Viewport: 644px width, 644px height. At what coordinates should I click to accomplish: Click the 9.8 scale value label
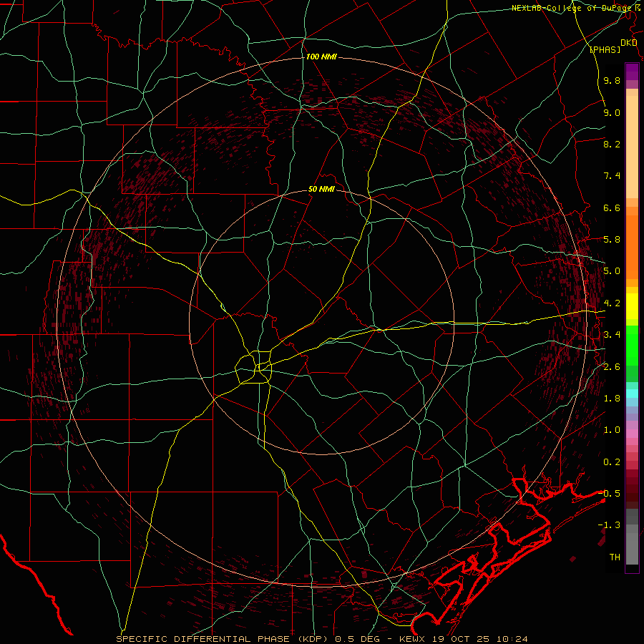point(611,81)
